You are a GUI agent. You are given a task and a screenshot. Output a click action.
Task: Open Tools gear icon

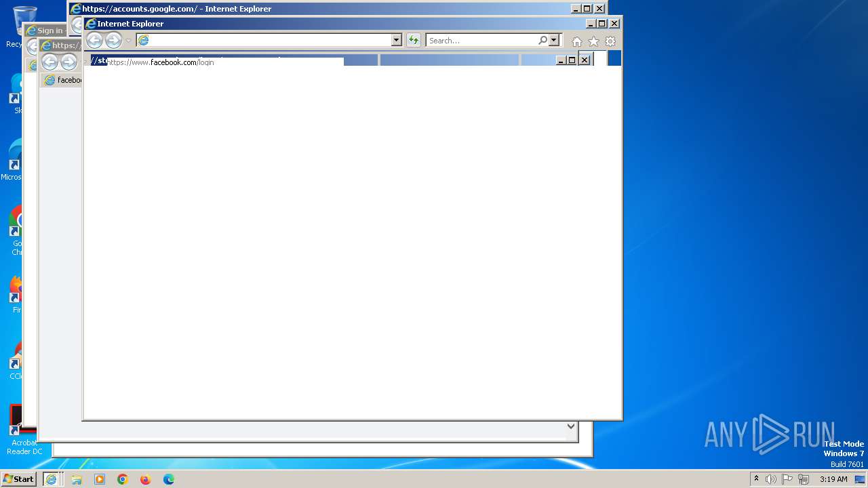click(610, 41)
